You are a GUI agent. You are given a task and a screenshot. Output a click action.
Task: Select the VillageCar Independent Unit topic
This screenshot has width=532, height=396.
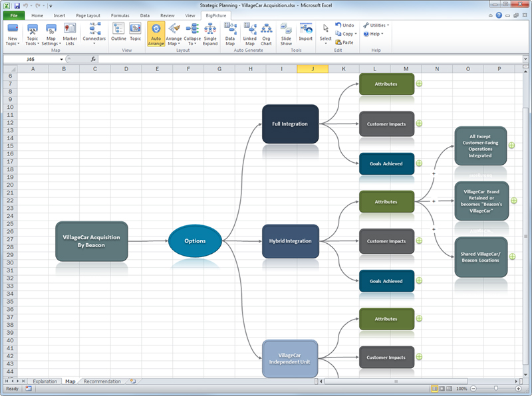click(290, 359)
